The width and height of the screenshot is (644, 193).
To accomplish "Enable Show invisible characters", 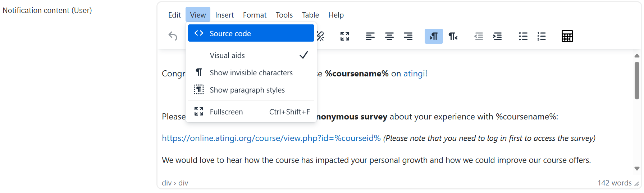I will [x=251, y=72].
